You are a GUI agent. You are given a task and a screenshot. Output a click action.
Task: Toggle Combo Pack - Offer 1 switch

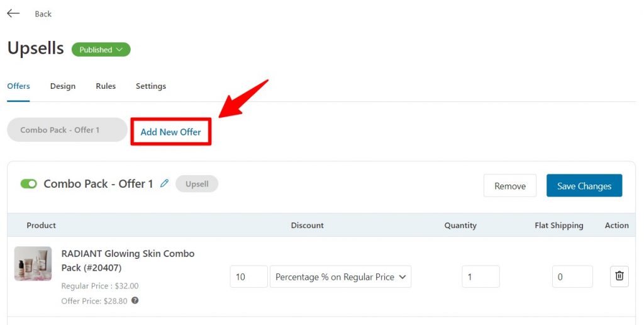(29, 184)
